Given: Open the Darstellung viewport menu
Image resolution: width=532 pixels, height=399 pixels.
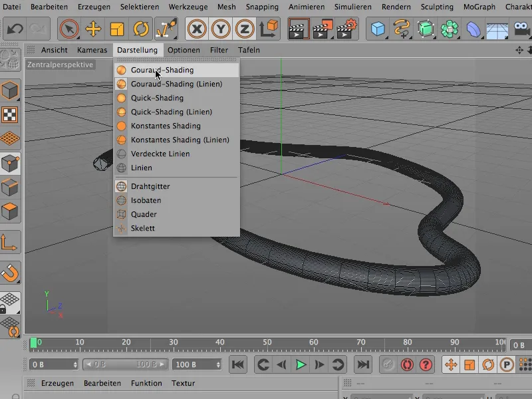Looking at the screenshot, I should pyautogui.click(x=137, y=50).
